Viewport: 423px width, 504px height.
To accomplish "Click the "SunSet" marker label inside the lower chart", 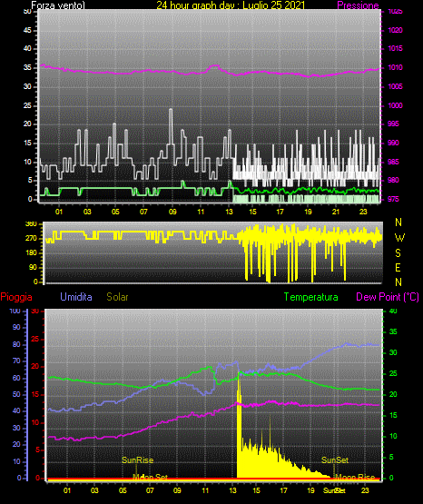I will (335, 460).
